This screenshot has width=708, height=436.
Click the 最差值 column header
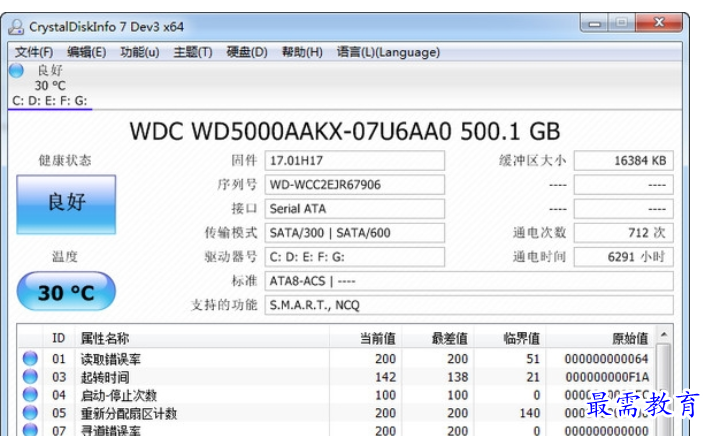[x=438, y=338]
